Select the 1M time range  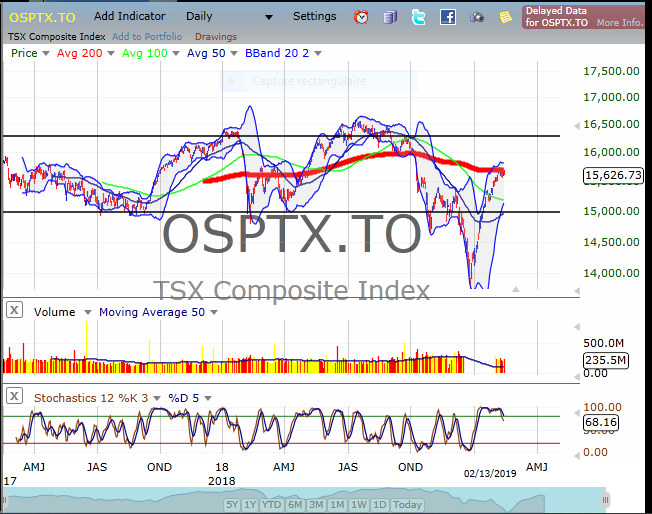(x=337, y=505)
